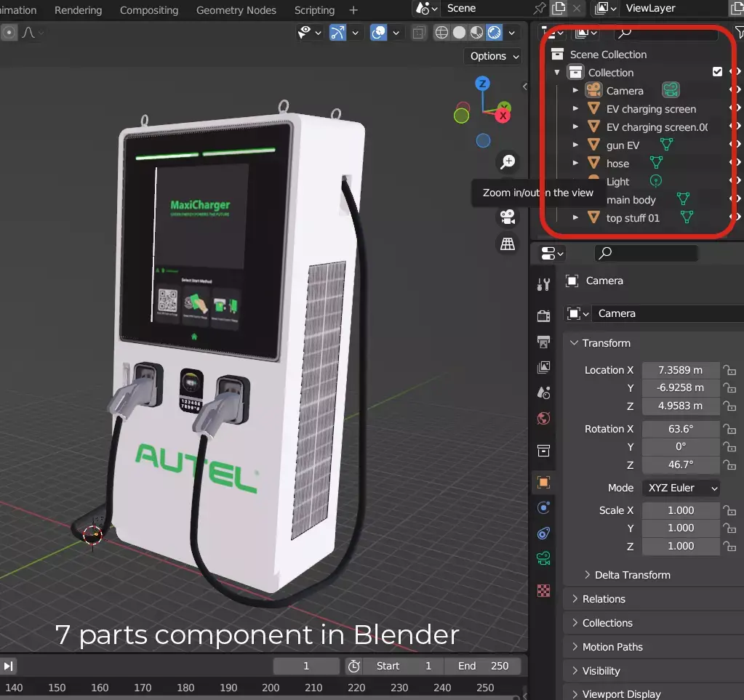Toggle use preview range clock icon in timeline
Screen dimensions: 744x700
[x=354, y=666]
